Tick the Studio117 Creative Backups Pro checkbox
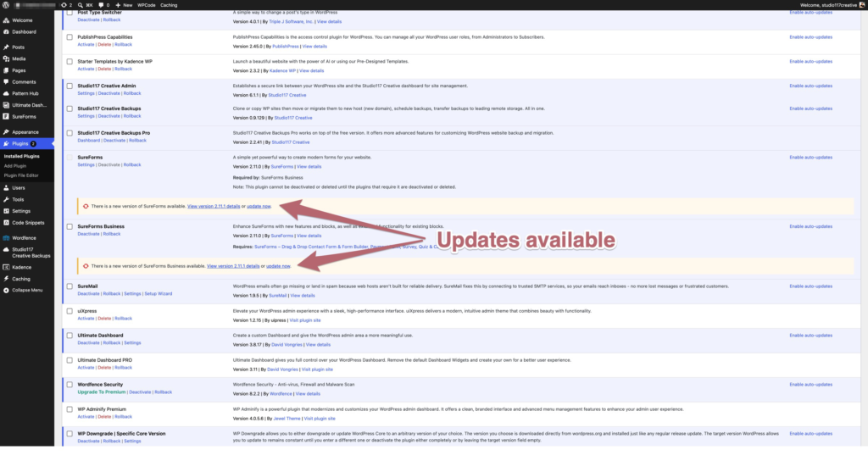The image size is (868, 461). point(70,133)
